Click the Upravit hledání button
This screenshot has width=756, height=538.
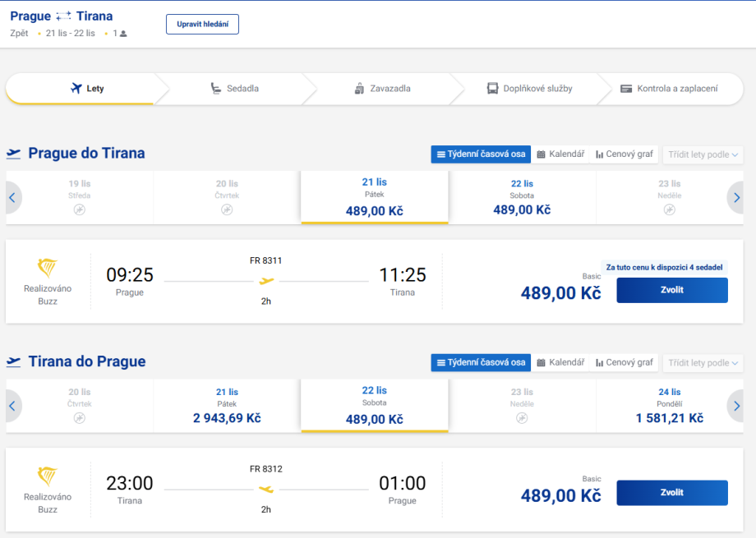(x=202, y=24)
